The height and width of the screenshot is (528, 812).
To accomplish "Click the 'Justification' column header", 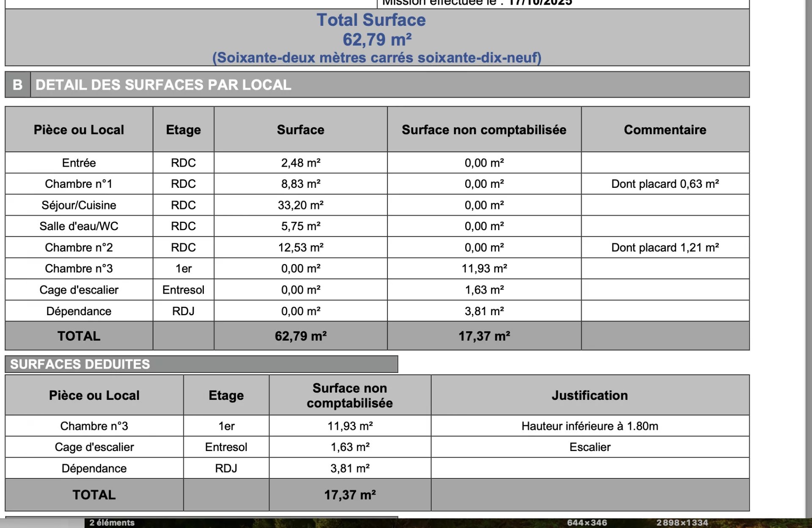I will pos(590,395).
